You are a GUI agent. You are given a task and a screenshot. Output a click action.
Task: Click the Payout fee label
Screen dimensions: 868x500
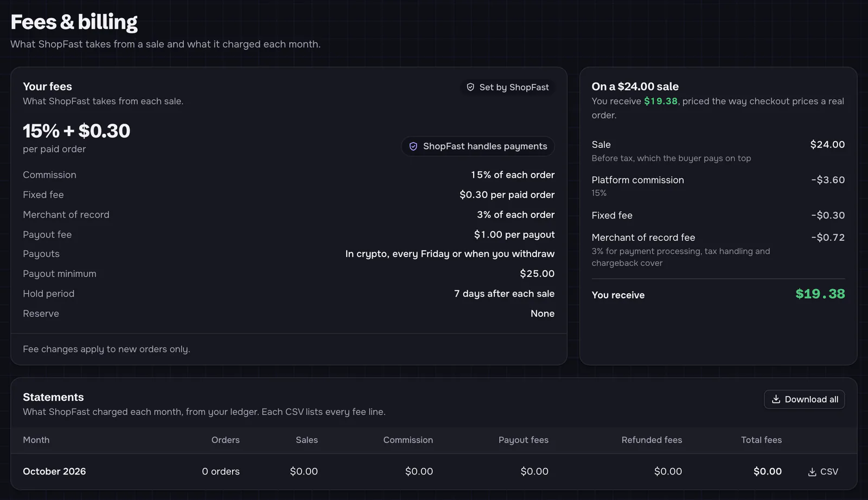(47, 234)
